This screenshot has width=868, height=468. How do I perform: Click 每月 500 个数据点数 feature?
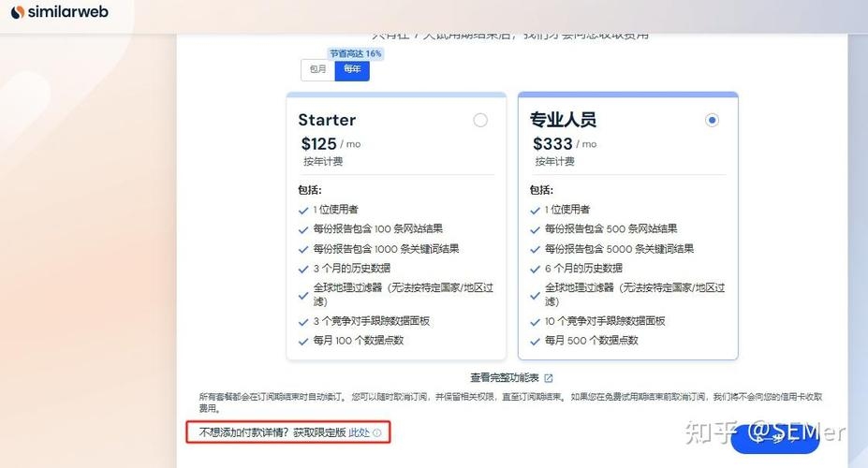pos(592,340)
